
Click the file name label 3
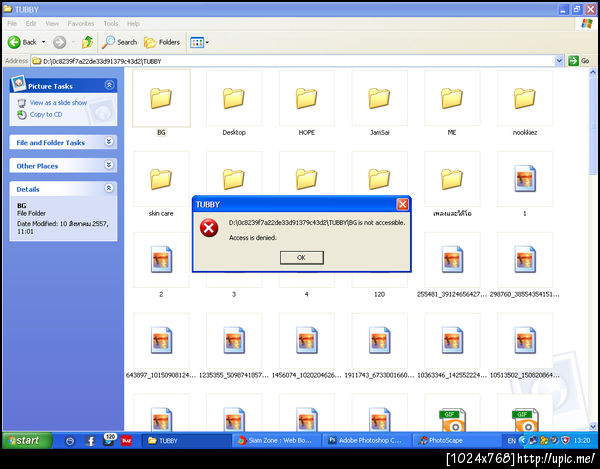point(234,294)
